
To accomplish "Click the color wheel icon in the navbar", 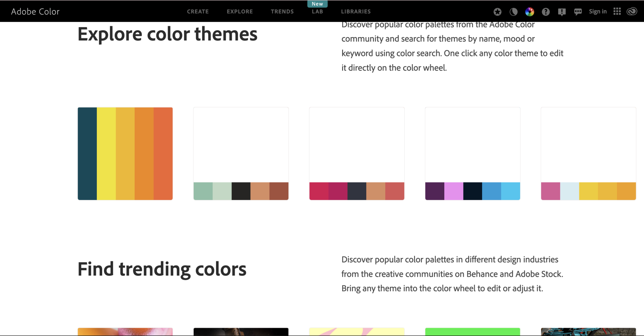I will (530, 11).
